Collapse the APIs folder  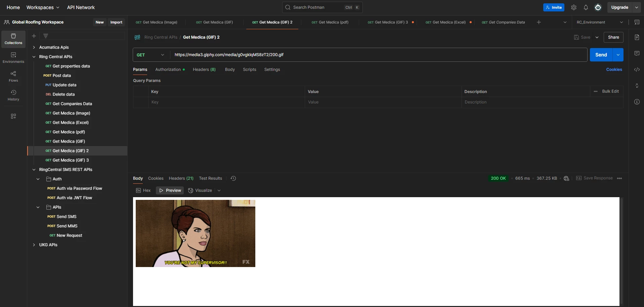coord(38,207)
